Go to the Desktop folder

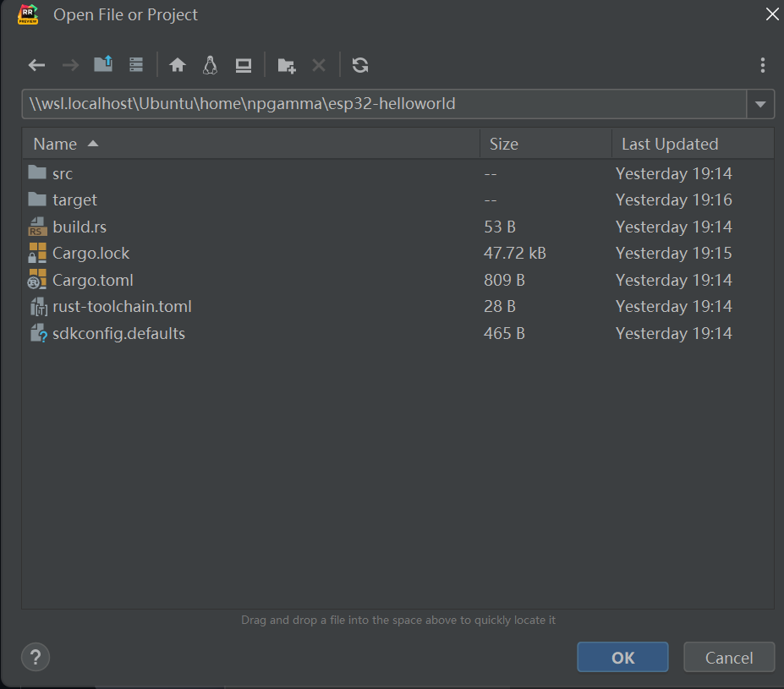point(244,64)
